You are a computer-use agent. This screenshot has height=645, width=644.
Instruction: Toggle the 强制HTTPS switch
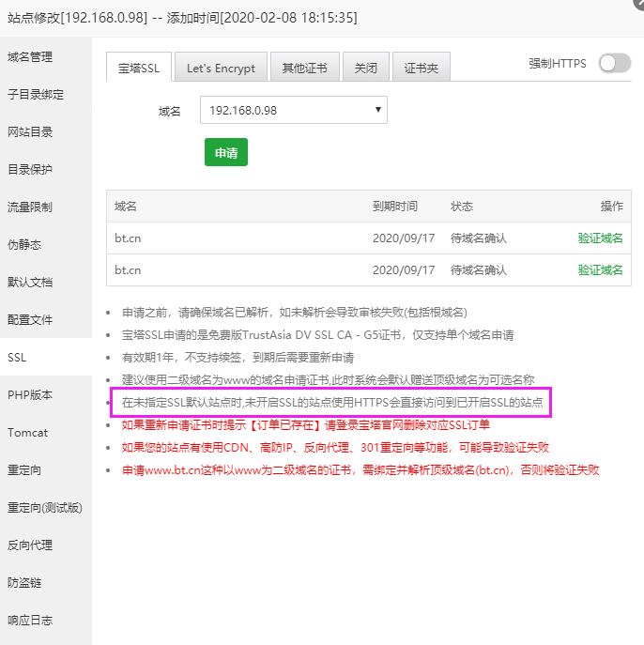[x=615, y=63]
